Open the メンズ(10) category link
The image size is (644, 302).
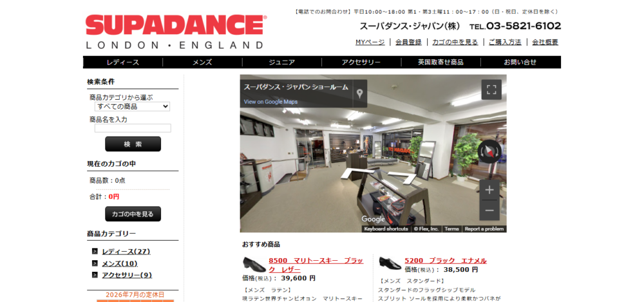click(x=120, y=263)
